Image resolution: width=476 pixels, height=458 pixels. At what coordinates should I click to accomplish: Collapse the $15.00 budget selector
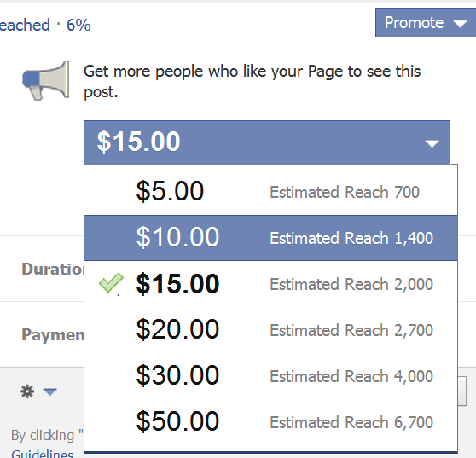[267, 142]
